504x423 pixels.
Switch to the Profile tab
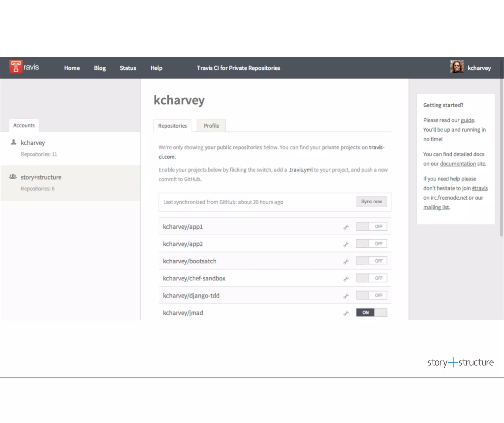[211, 126]
